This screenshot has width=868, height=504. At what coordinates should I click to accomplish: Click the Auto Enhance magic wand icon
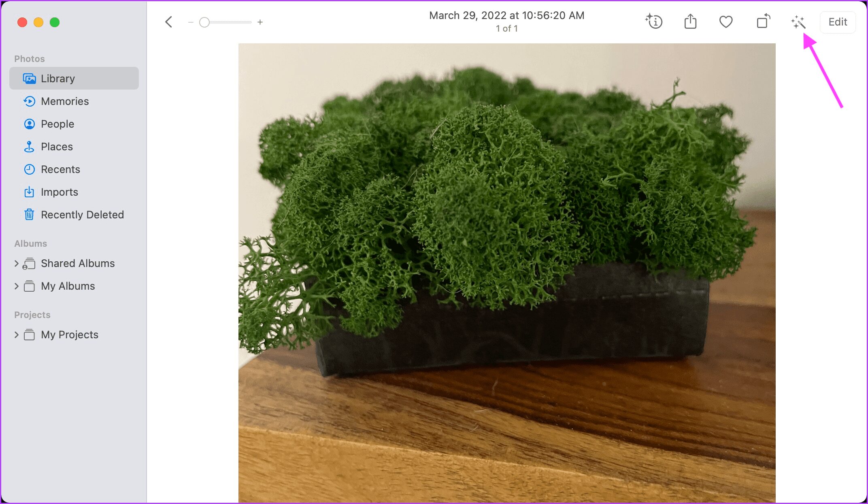[x=798, y=22]
